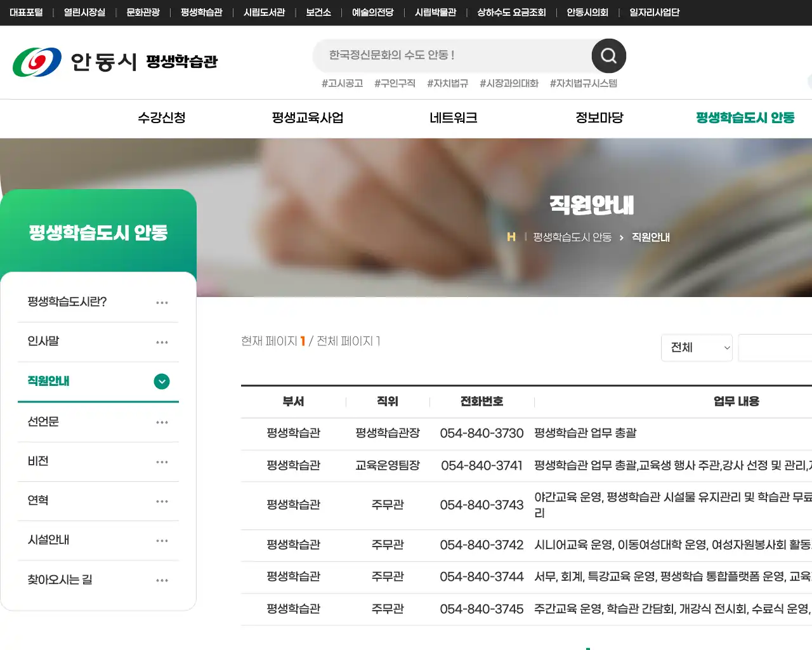The height and width of the screenshot is (650, 812).
Task: Collapse the 직원안내 chevron toggle
Action: point(162,381)
